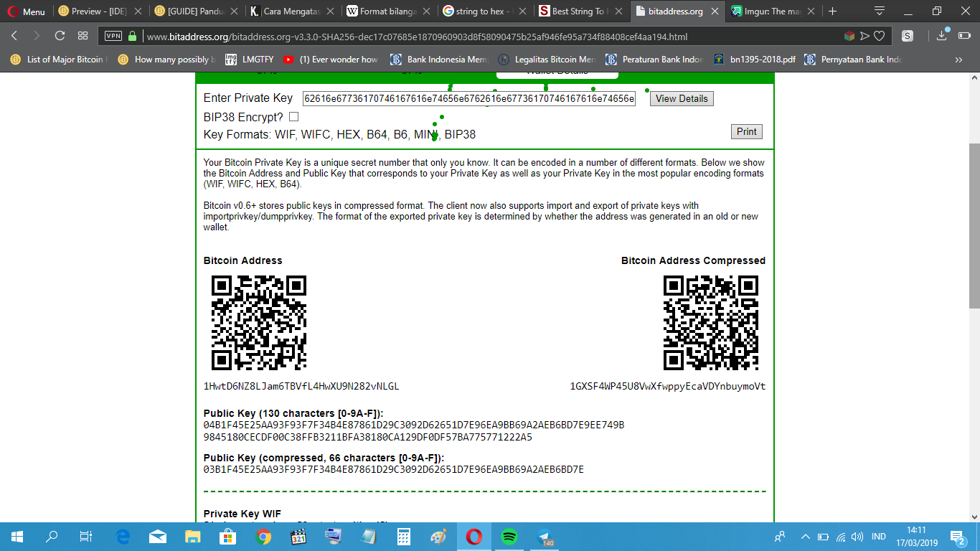Viewport: 980px width, 551px height.
Task: Open Microsoft Store from the taskbar
Action: (x=227, y=536)
